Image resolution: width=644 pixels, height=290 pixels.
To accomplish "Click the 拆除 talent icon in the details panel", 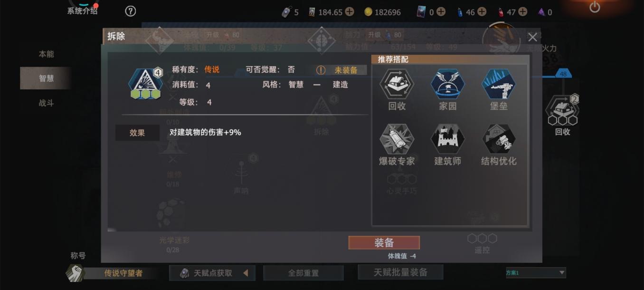I will [146, 84].
